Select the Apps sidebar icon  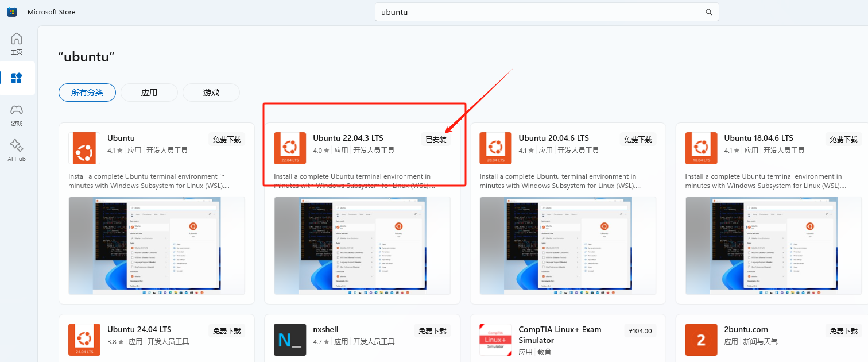pyautogui.click(x=17, y=78)
